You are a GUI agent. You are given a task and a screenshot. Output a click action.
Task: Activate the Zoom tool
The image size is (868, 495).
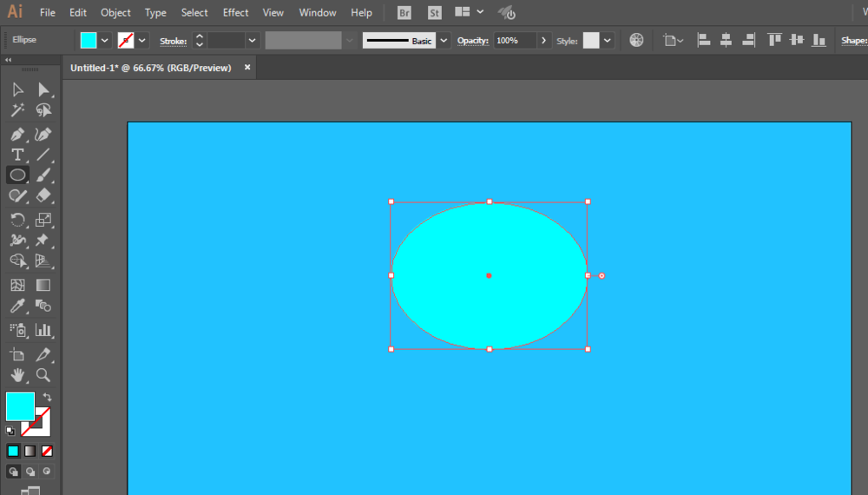[43, 376]
